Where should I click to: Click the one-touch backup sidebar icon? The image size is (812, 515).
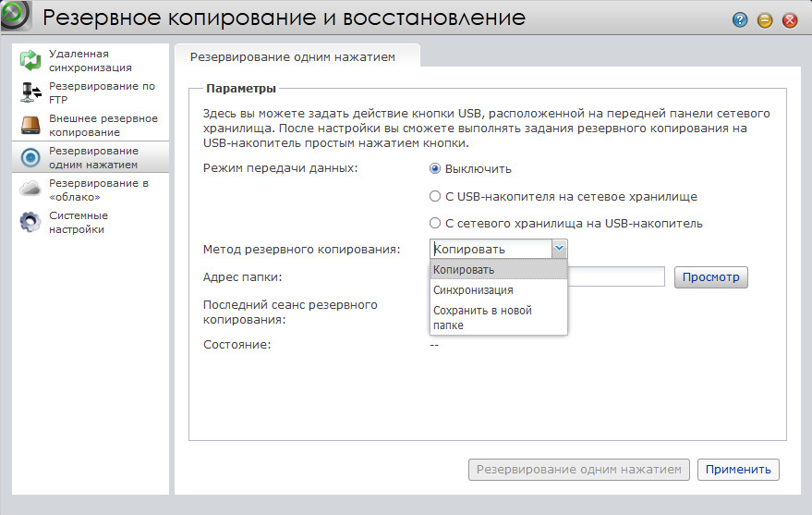[31, 157]
